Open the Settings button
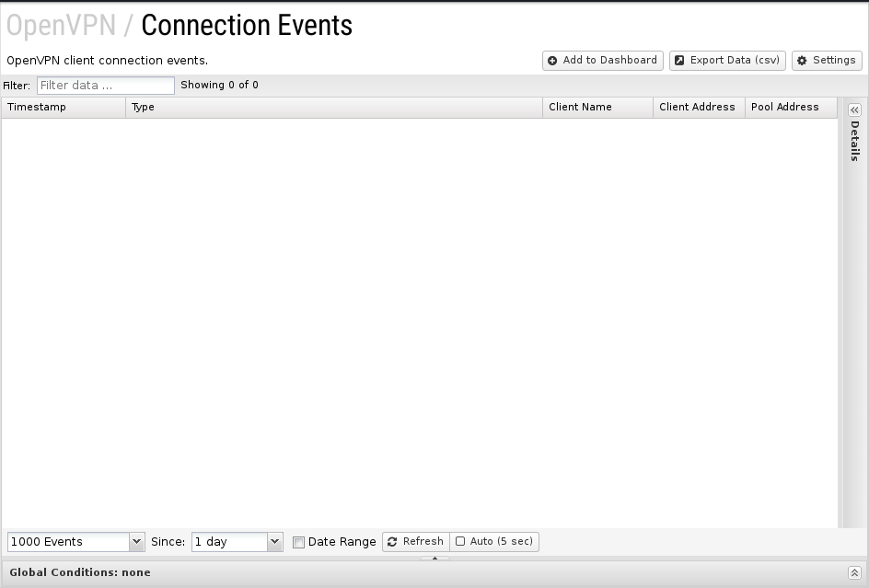 pyautogui.click(x=827, y=61)
